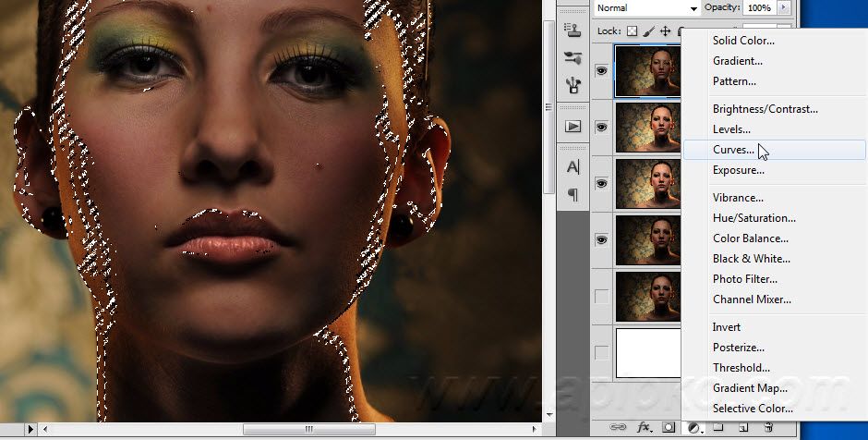Create a new layer
This screenshot has height=440, width=868.
click(743, 427)
